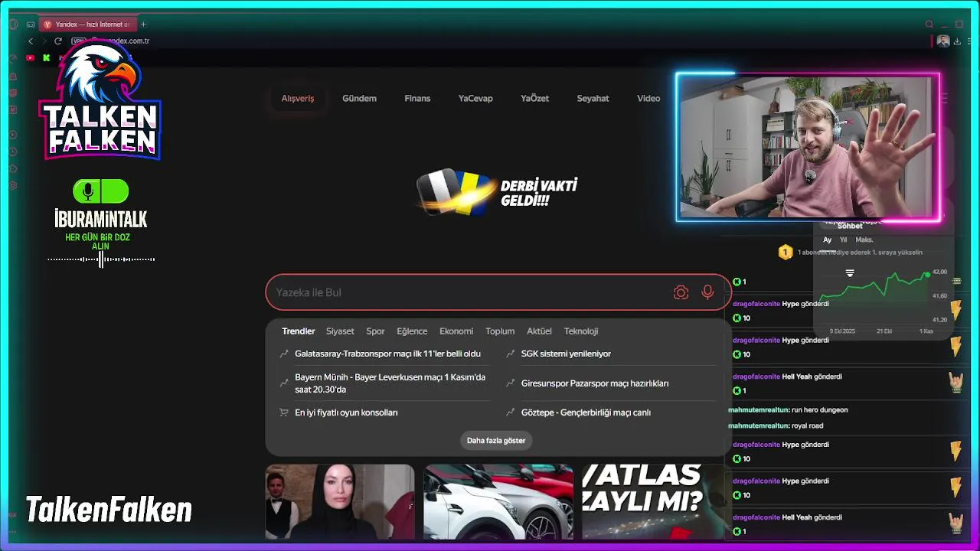
Task: Open the Video menu item
Action: click(648, 98)
